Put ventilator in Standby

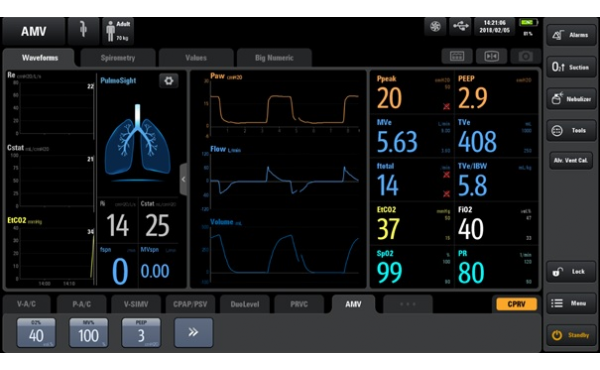(x=571, y=335)
